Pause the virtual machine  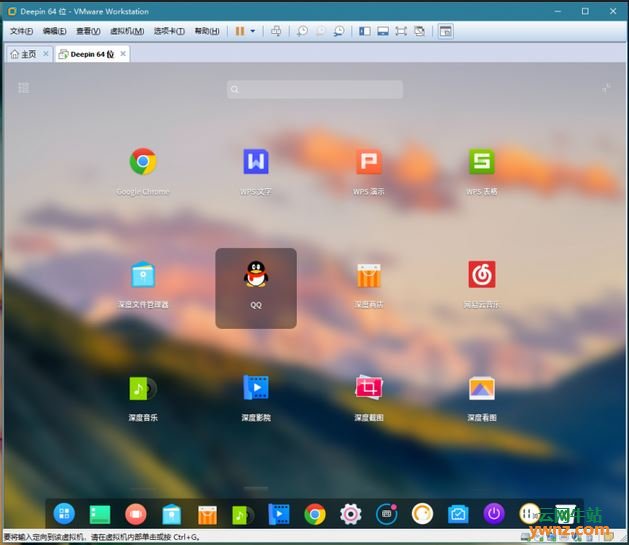click(240, 31)
